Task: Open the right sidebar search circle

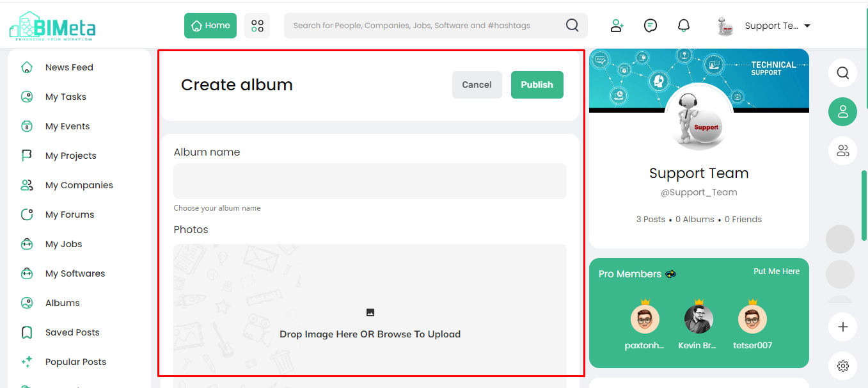Action: (x=843, y=72)
